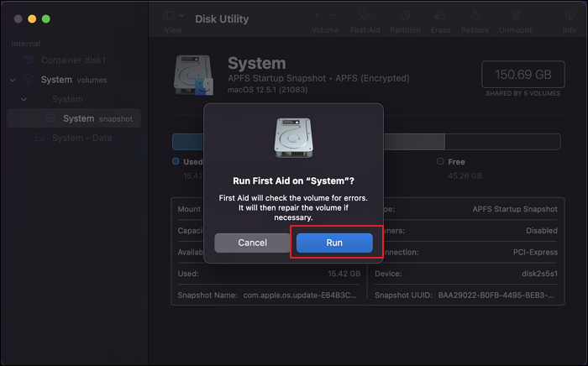
Task: Click the blue Used storage bar segment
Action: tap(188, 141)
